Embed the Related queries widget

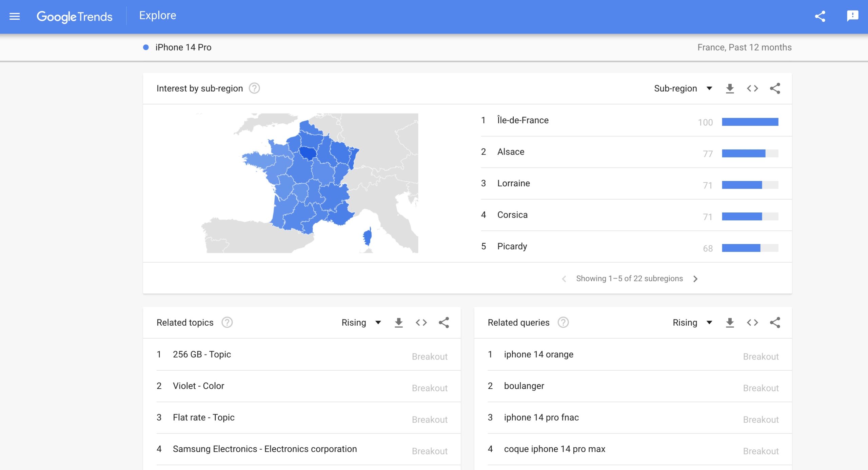point(752,323)
